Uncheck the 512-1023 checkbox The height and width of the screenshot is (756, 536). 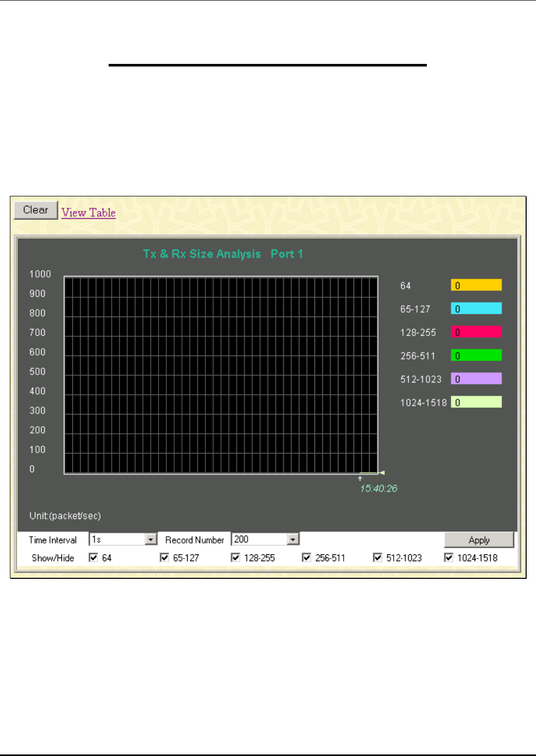378,558
